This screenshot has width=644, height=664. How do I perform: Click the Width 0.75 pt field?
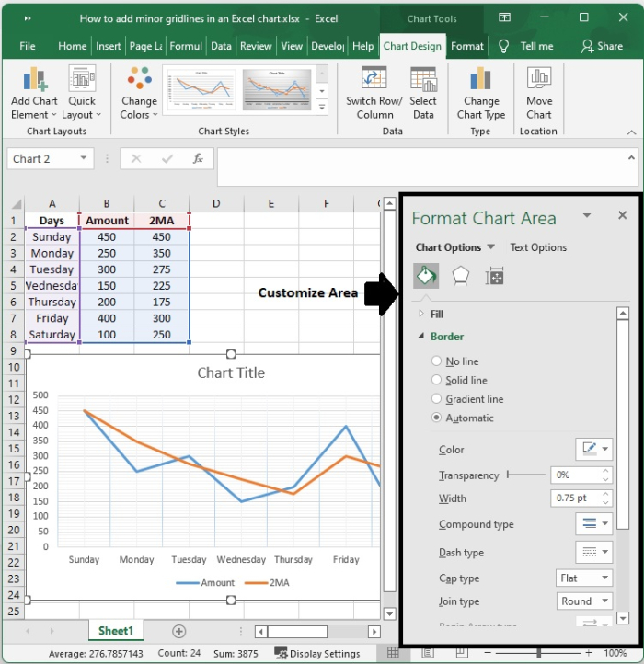click(575, 498)
